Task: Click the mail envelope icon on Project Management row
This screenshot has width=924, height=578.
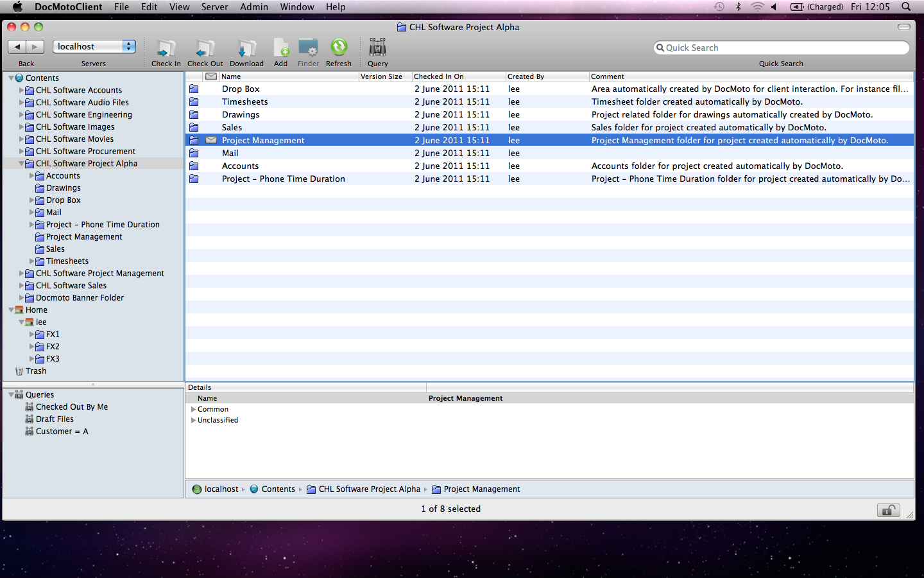Action: point(211,140)
